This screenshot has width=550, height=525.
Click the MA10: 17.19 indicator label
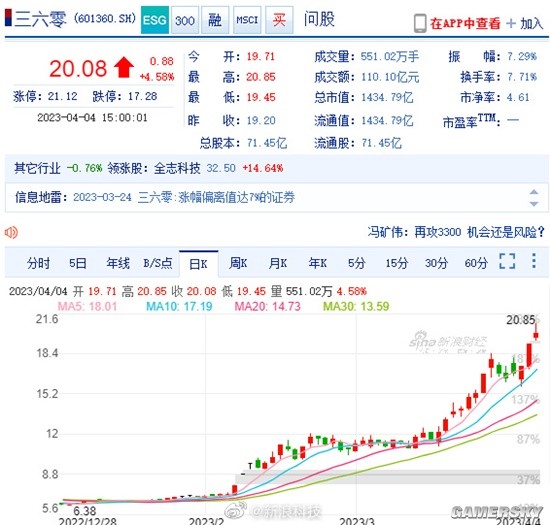[179, 307]
